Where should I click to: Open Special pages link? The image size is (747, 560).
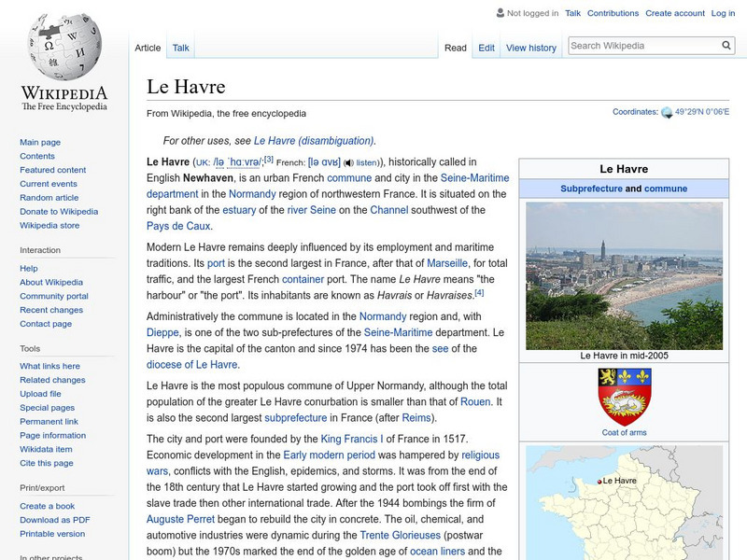(x=48, y=408)
